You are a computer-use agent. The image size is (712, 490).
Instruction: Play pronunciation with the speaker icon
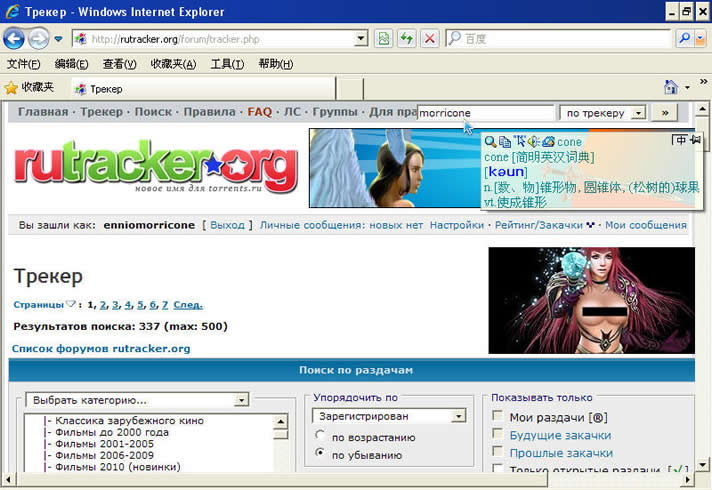(533, 142)
